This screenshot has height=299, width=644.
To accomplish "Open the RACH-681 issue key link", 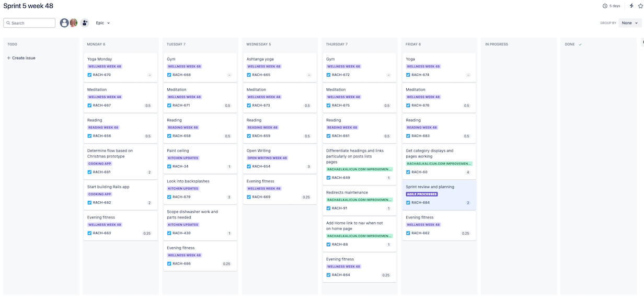I will click(101, 172).
